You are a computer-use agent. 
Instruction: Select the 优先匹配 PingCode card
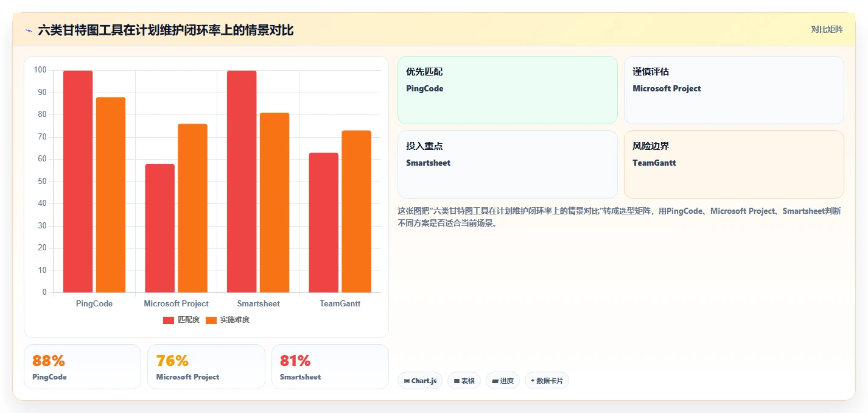(x=508, y=90)
